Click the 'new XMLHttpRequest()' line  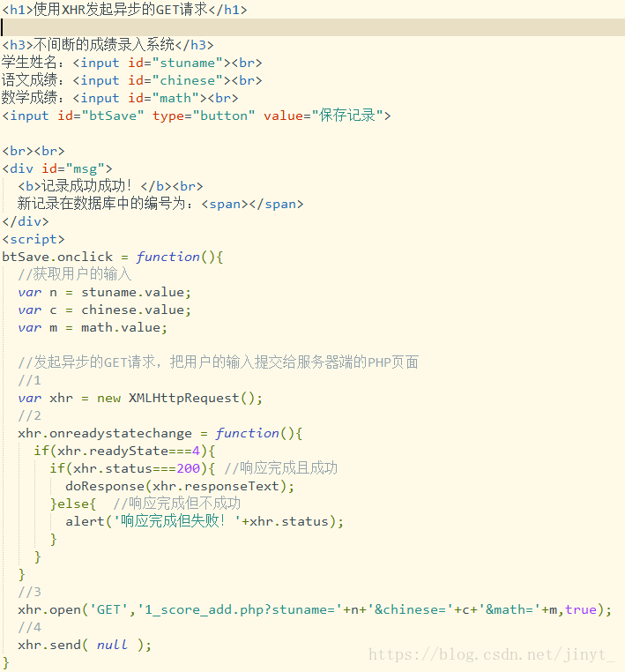139,398
